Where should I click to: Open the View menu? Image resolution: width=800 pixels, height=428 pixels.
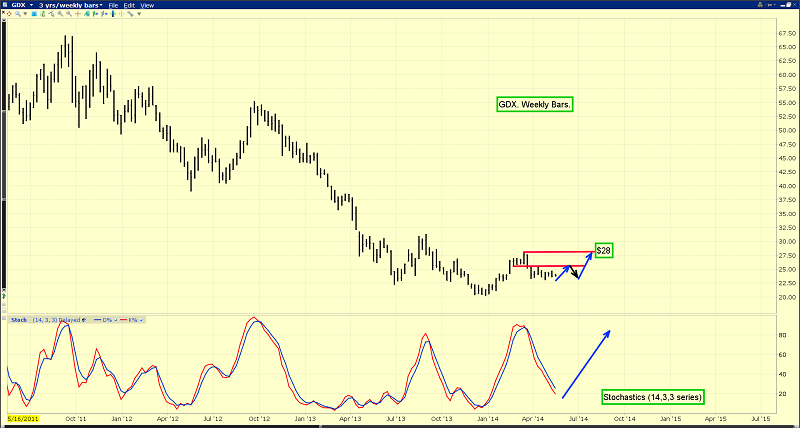[146, 5]
